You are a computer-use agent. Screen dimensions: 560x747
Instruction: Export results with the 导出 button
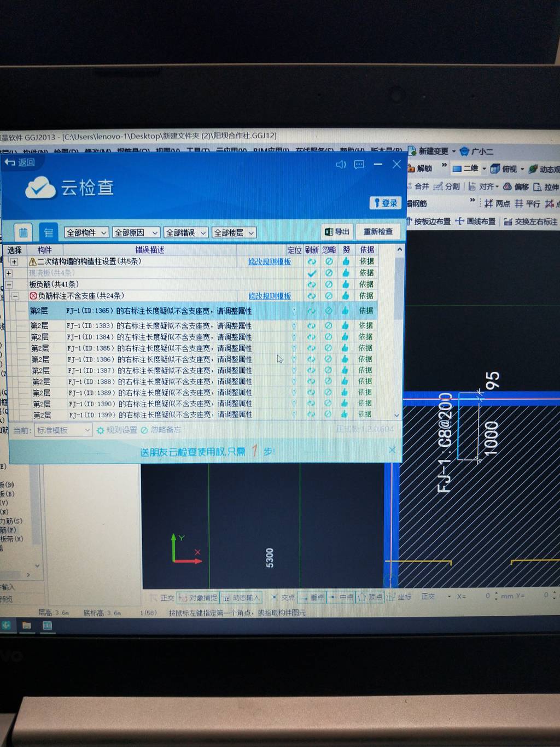click(337, 232)
